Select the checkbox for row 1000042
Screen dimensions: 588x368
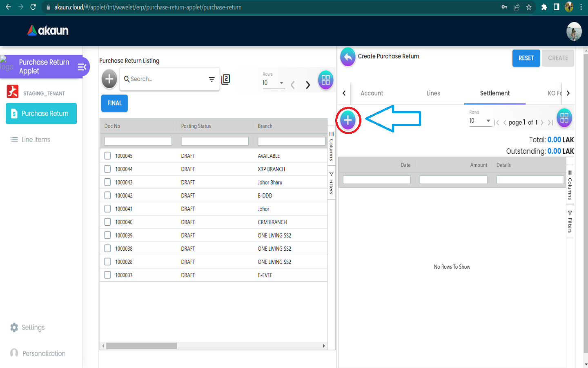[x=107, y=195]
